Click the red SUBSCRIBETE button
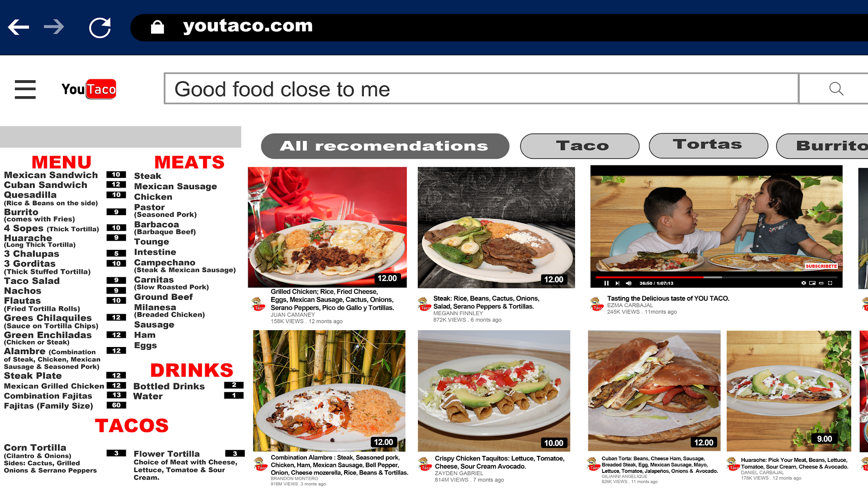Screen dimensions: 868x488 pos(821,266)
